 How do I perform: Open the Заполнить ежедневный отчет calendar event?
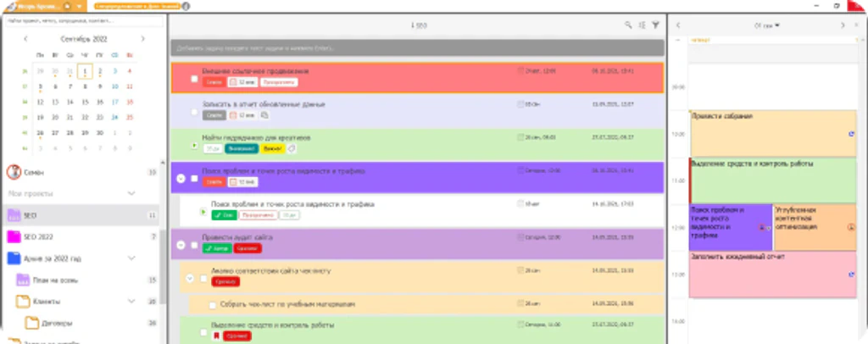773,275
